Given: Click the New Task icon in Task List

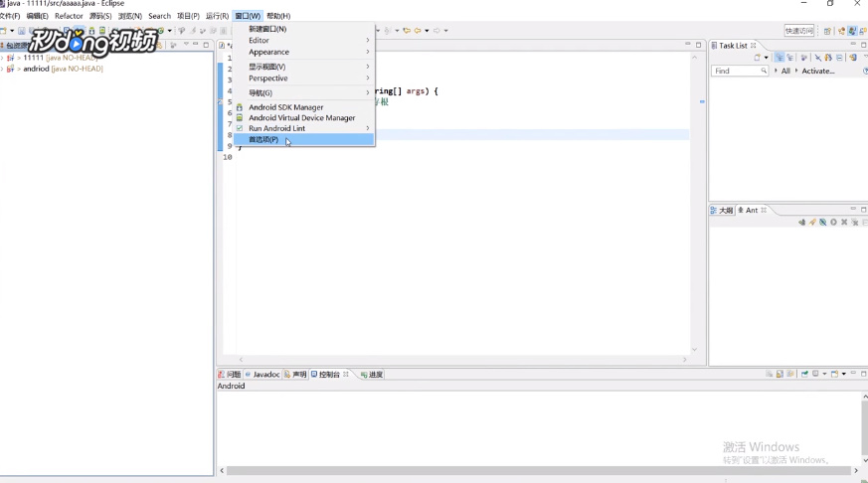Looking at the screenshot, I should click(758, 57).
